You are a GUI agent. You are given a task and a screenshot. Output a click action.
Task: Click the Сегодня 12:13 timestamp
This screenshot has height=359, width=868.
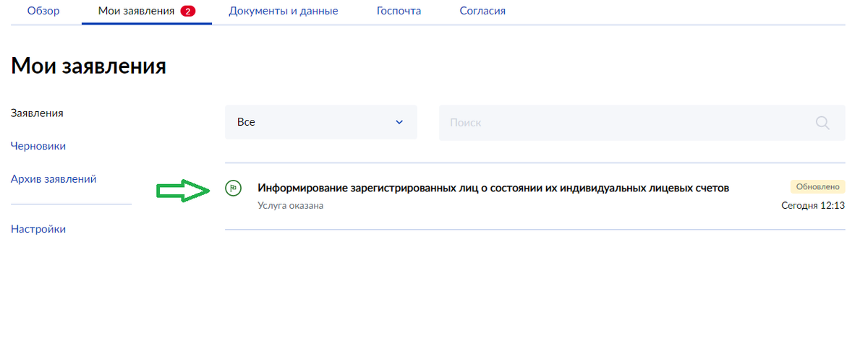click(813, 205)
